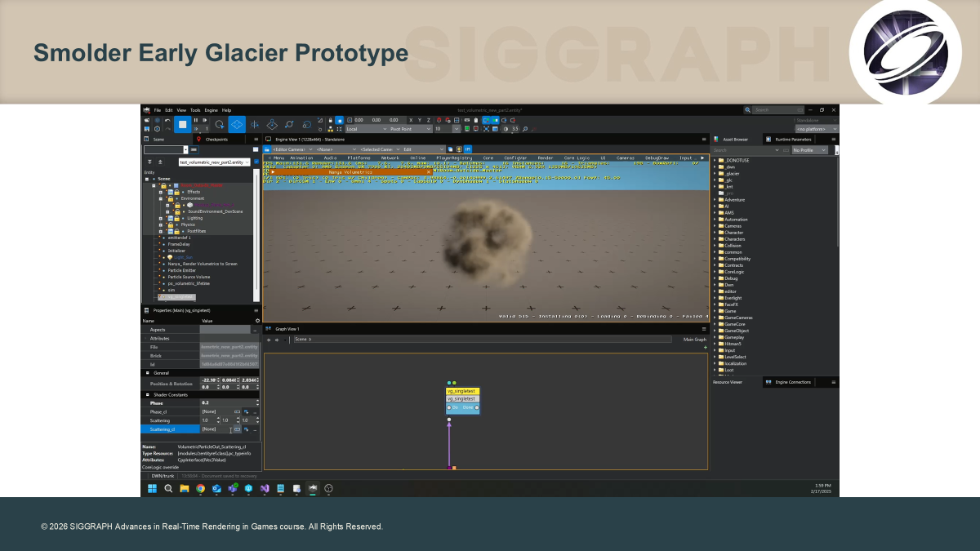The image size is (980, 551).
Task: Open the Engine menu
Action: [x=212, y=110]
